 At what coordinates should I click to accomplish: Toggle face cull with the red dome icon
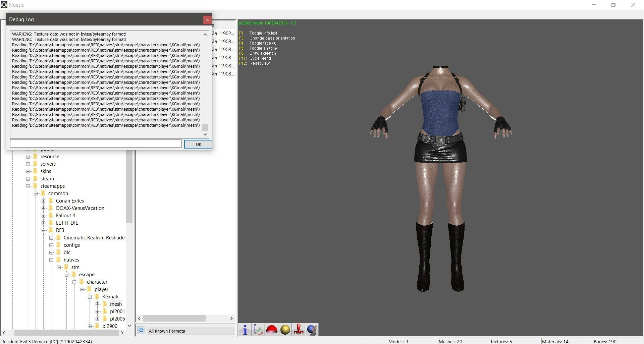tap(272, 330)
